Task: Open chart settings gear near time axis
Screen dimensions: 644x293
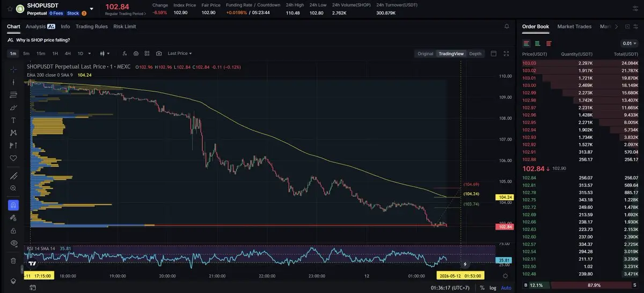Action: point(506,275)
